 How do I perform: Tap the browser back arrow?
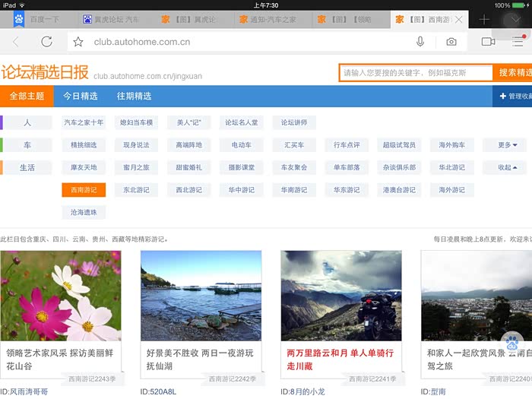point(16,42)
